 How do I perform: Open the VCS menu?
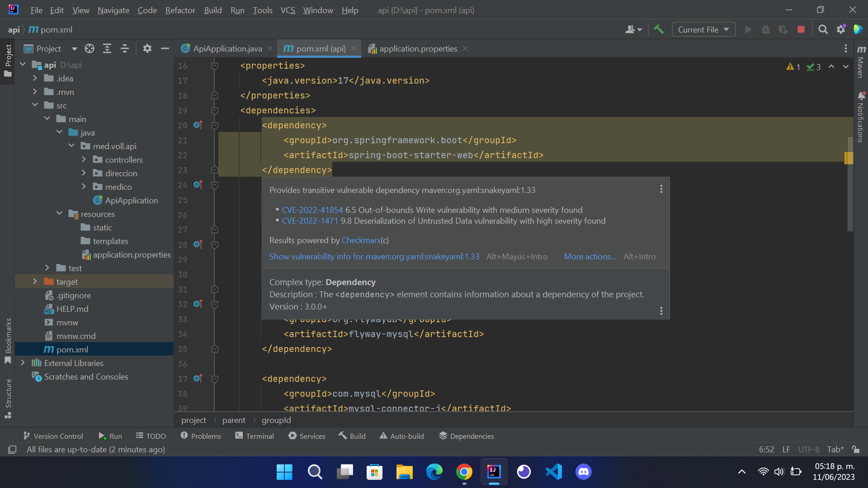pyautogui.click(x=288, y=10)
